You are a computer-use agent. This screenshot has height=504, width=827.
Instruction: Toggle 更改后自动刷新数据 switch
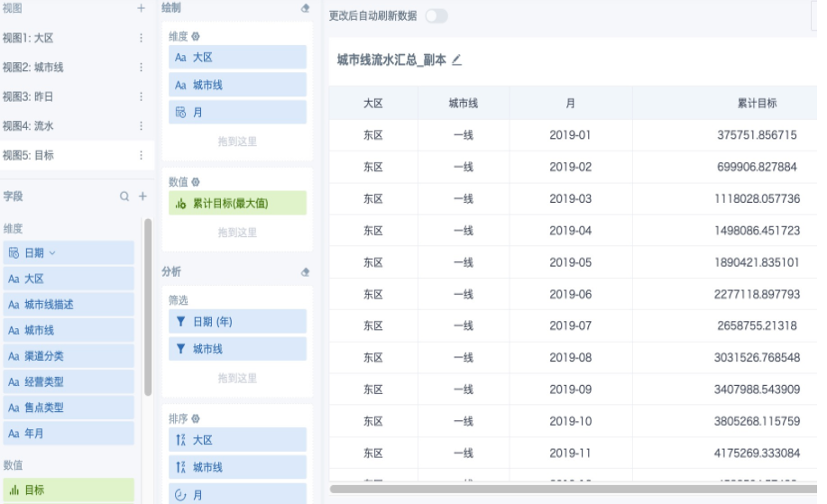436,16
